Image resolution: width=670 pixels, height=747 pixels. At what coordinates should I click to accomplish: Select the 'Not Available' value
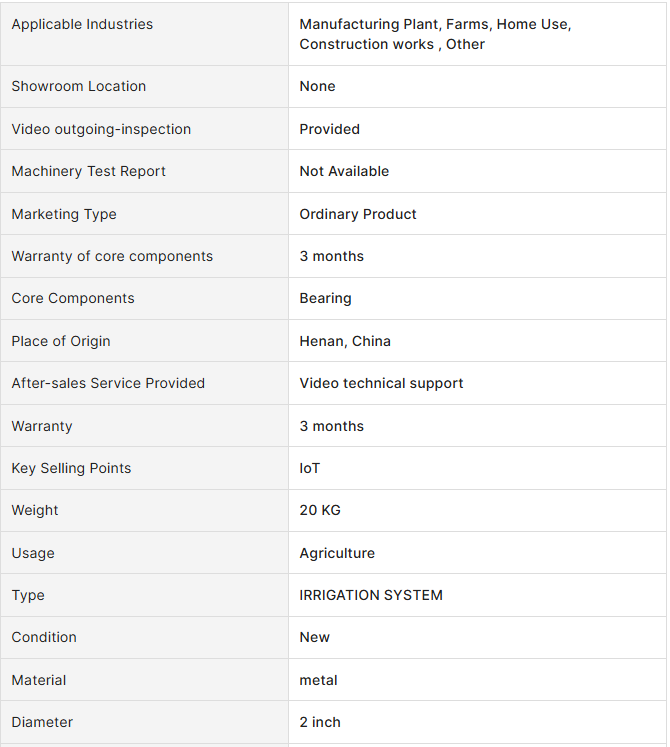point(344,171)
